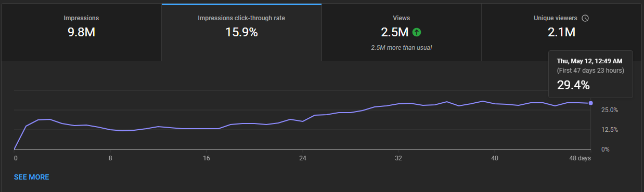Click the 15.9% click-through rate value
Viewport: 644px width, 192px height.
[241, 32]
